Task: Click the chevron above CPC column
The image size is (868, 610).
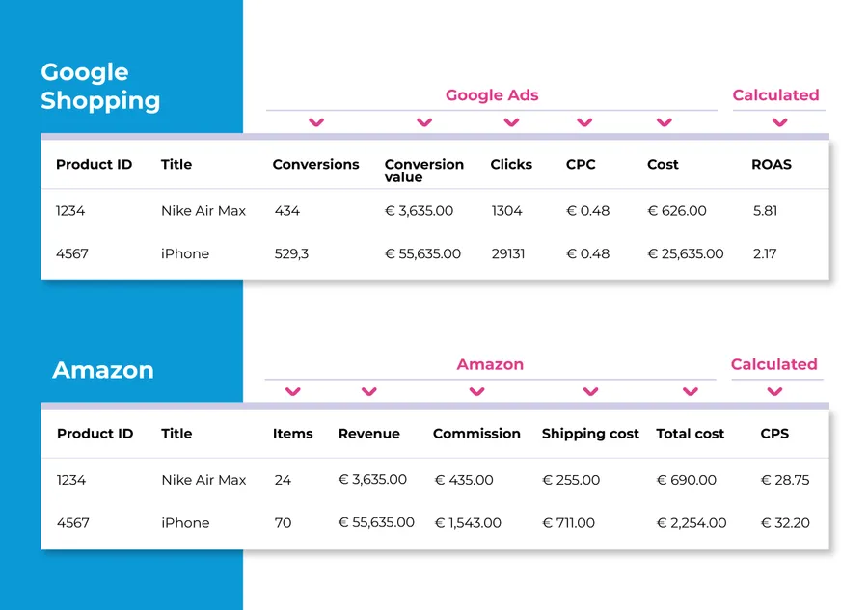Action: [x=584, y=122]
